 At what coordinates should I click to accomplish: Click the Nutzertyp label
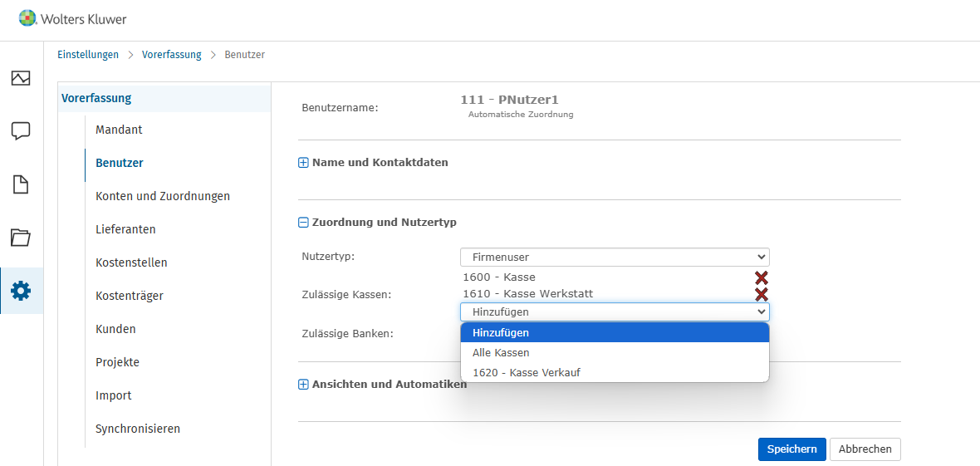328,257
